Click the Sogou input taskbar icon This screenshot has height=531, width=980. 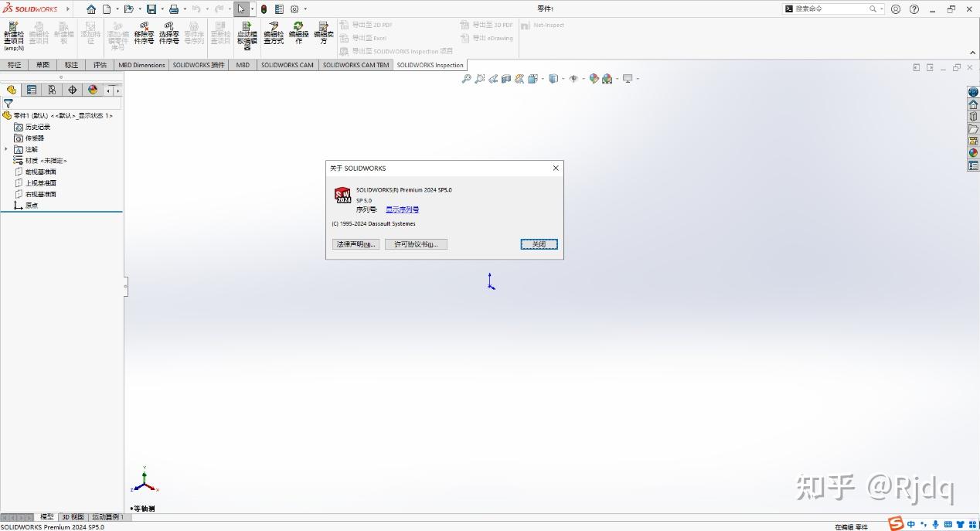(895, 524)
